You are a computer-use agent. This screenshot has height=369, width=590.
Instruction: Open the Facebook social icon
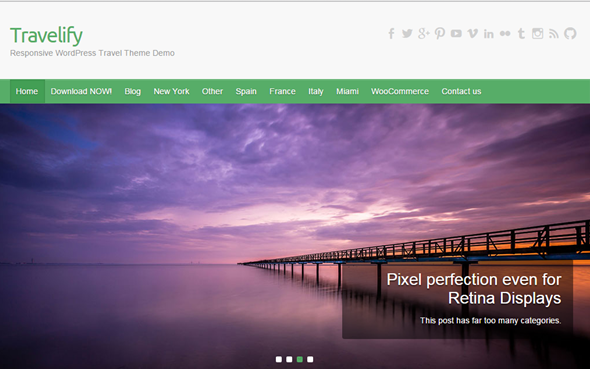click(391, 34)
